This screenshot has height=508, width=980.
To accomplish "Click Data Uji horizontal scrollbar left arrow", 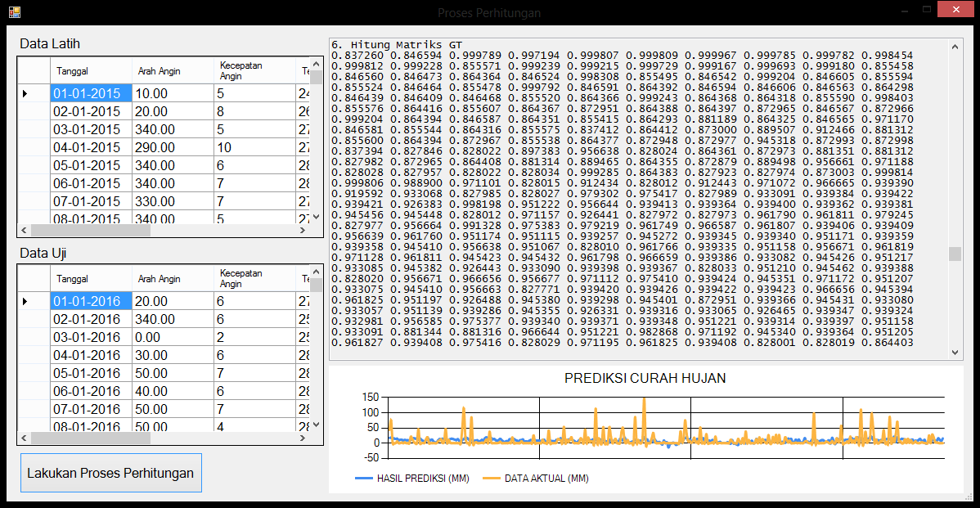I will coord(24,438).
